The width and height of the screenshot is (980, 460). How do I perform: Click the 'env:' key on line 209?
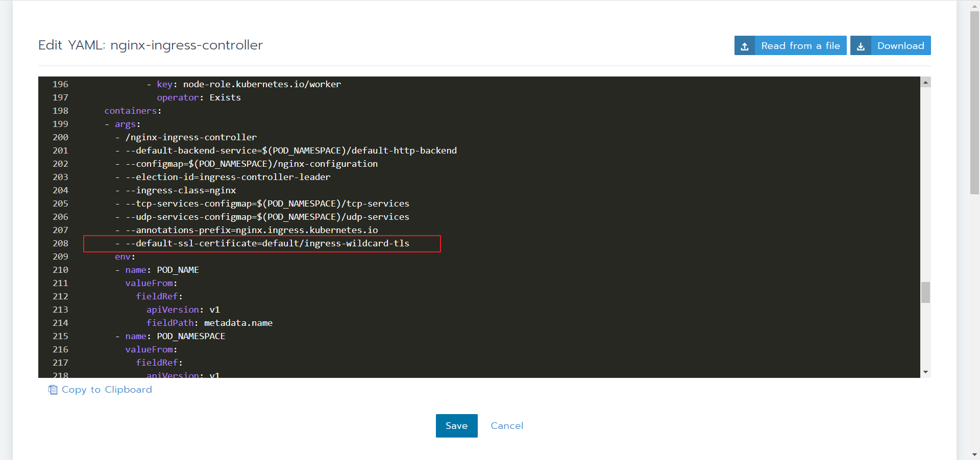tap(125, 257)
